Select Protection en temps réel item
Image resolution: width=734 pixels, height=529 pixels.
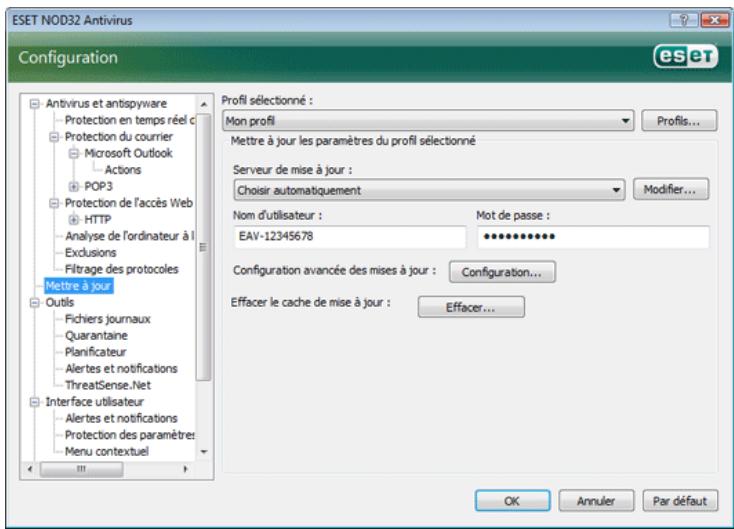pyautogui.click(x=130, y=120)
